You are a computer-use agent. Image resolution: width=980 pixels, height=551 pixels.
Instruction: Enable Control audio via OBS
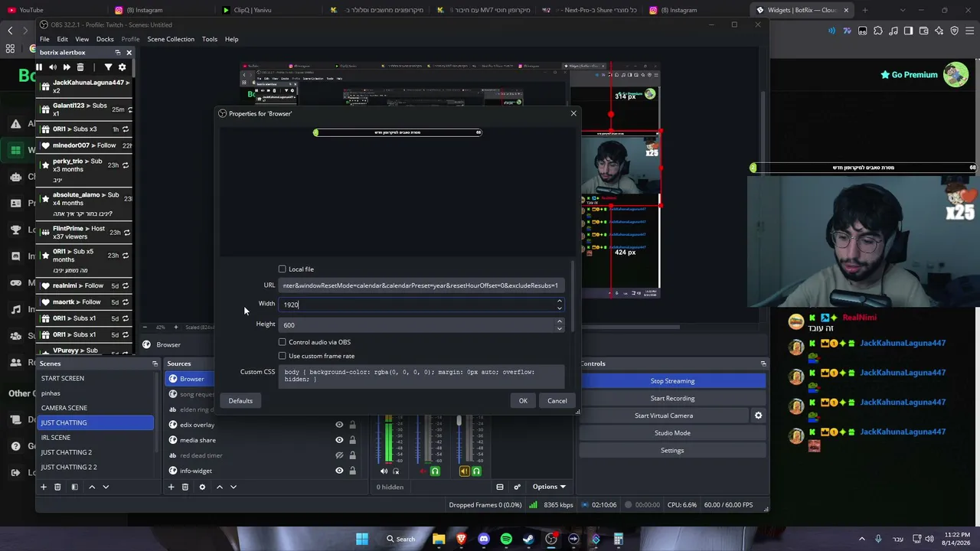pyautogui.click(x=283, y=342)
